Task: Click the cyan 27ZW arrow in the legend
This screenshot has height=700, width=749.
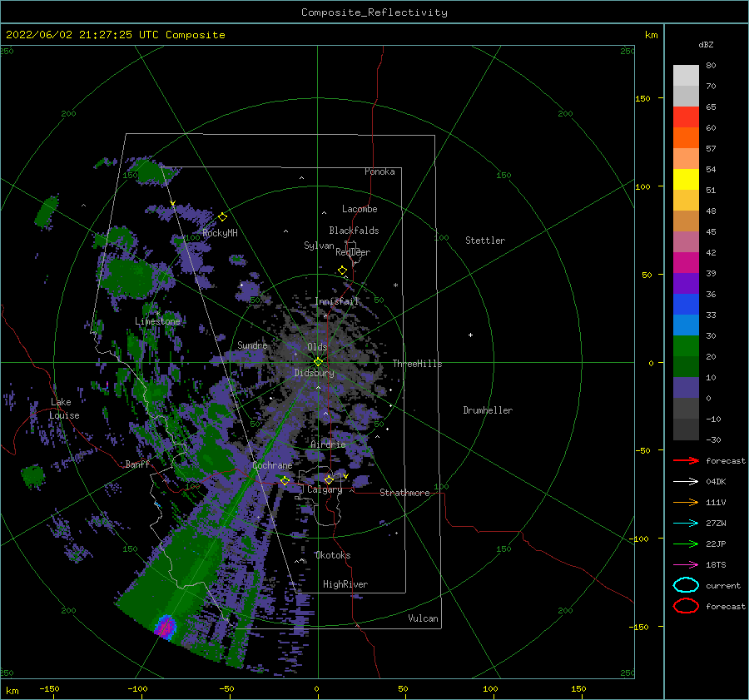Action: click(686, 524)
